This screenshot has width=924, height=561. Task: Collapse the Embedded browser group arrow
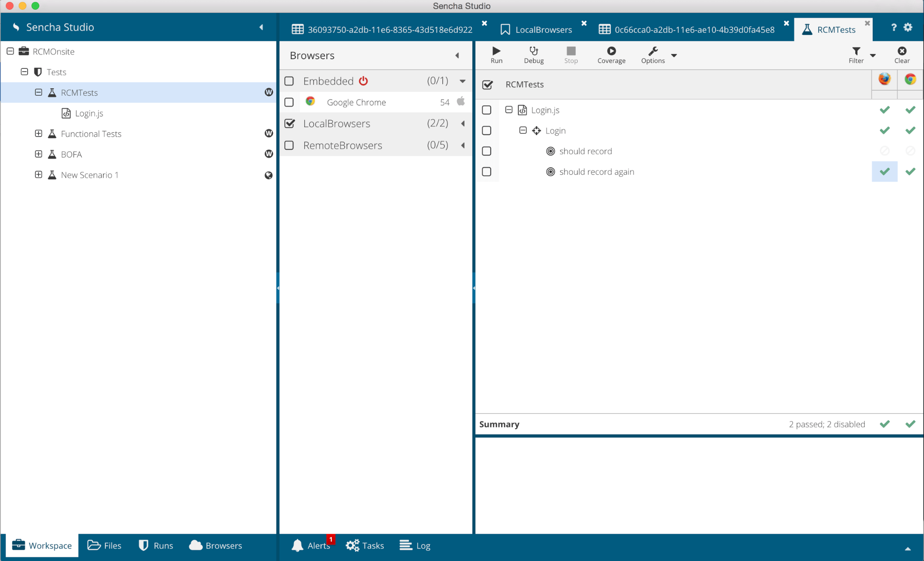coord(462,81)
